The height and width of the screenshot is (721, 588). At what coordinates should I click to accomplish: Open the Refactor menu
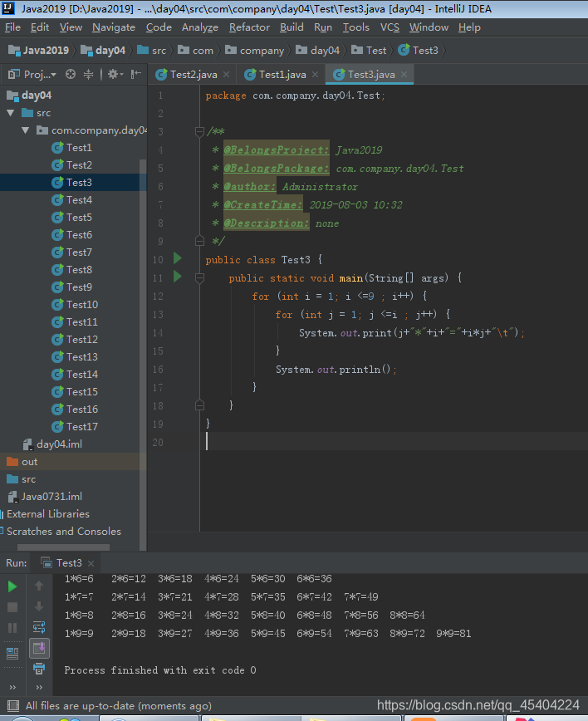[249, 27]
